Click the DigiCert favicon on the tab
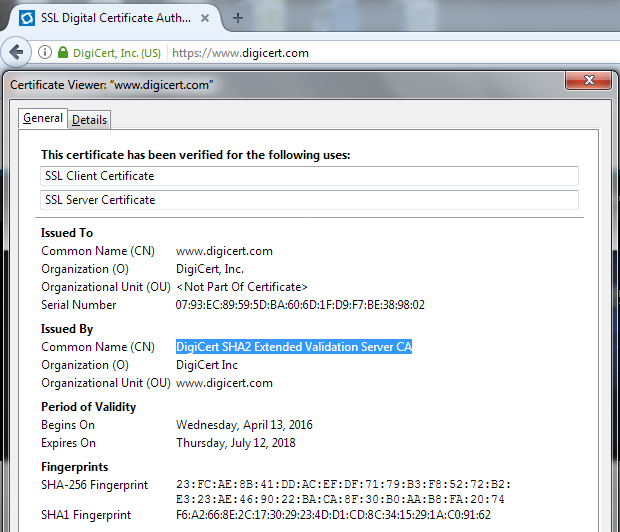 [x=27, y=18]
